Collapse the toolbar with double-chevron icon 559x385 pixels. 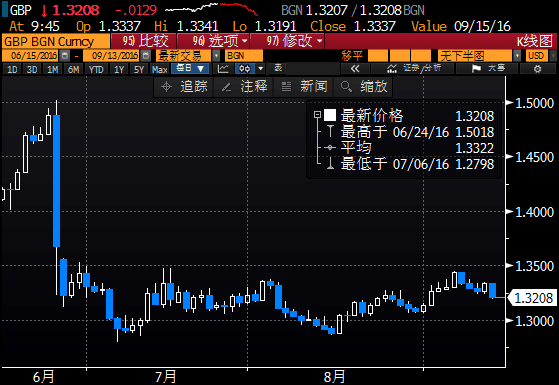[355, 68]
